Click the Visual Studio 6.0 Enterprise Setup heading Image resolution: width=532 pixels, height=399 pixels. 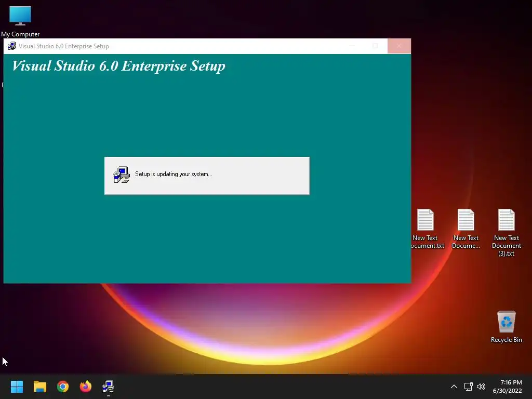point(119,66)
